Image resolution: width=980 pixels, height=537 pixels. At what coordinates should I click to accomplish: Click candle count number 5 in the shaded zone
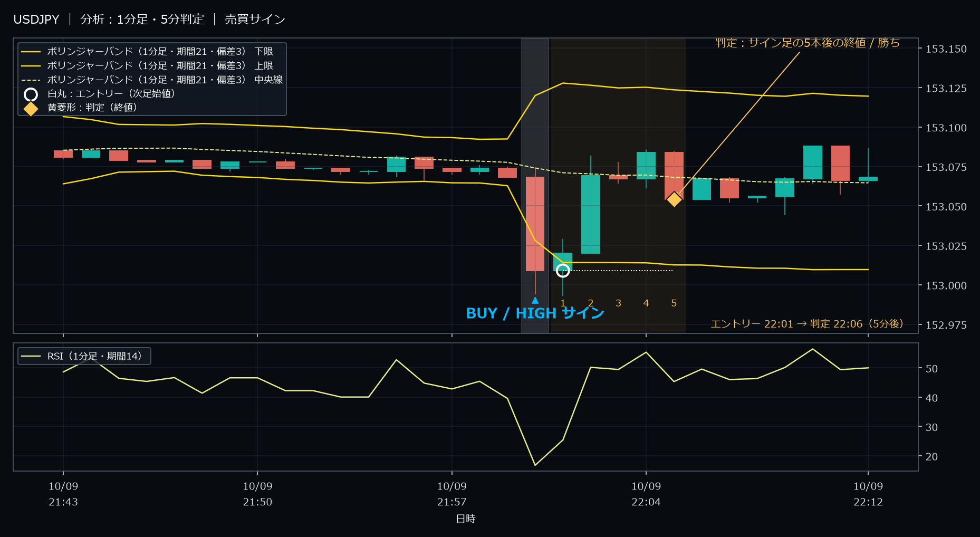coord(674,303)
